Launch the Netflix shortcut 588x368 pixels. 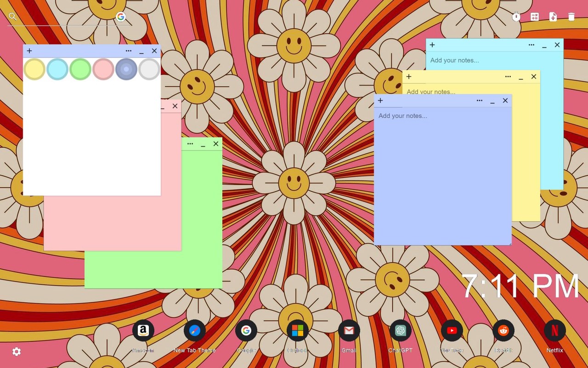pyautogui.click(x=555, y=330)
